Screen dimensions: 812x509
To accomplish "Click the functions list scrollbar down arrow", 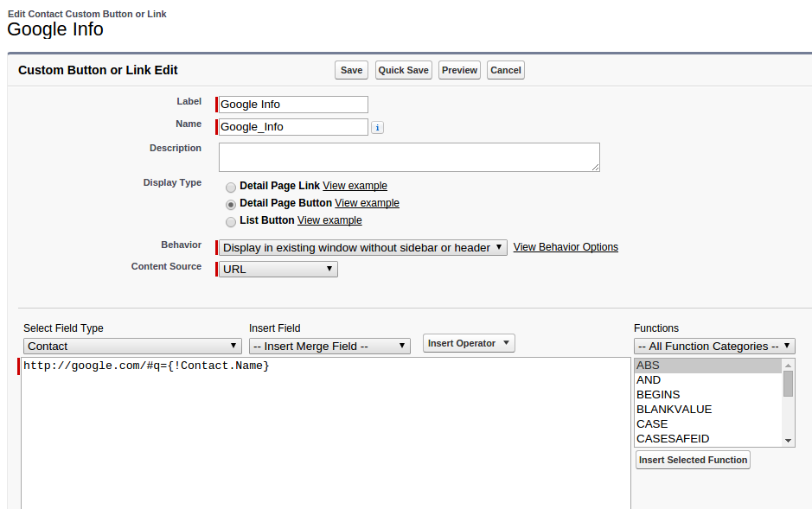I will click(789, 440).
